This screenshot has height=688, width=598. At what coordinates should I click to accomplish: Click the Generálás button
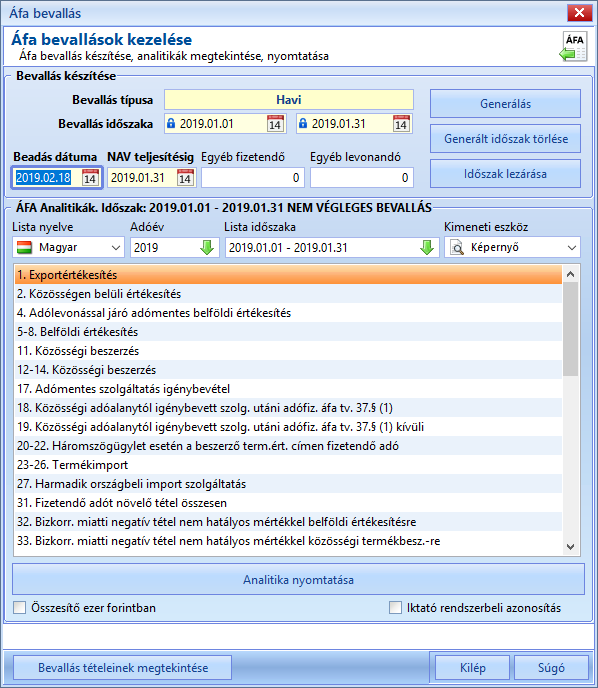click(x=505, y=104)
